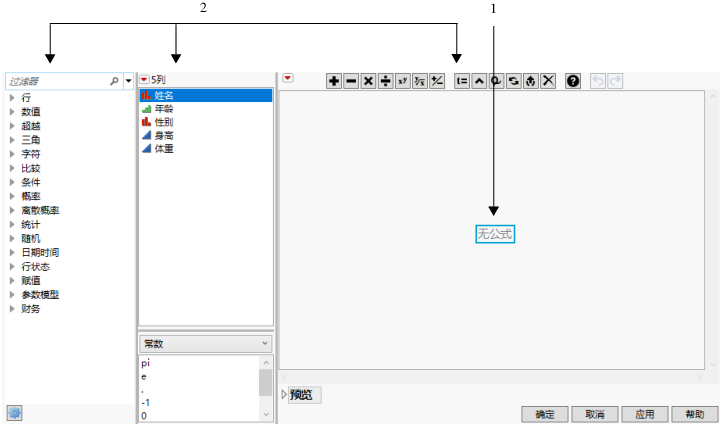The width and height of the screenshot is (722, 426).
Task: Click the circular swap arrows toolbar icon
Action: click(513, 81)
